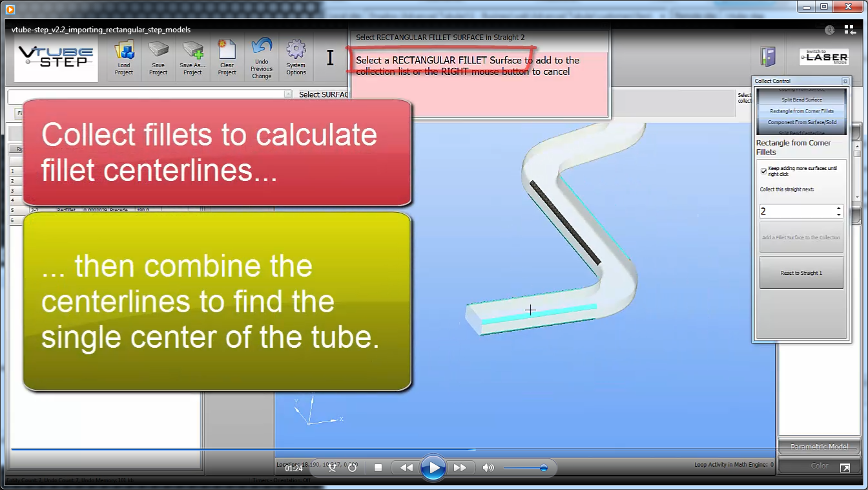Mute the video volume speaker
This screenshot has width=868, height=490.
(x=488, y=467)
